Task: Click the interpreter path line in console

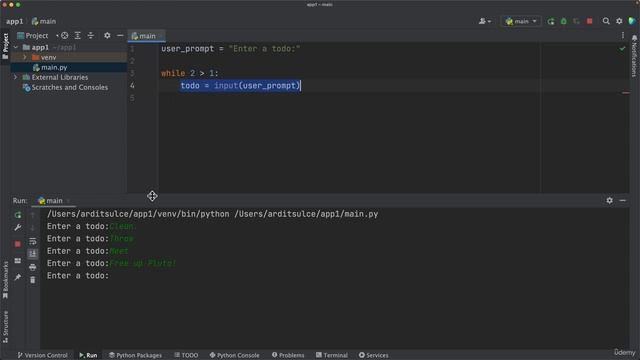Action: 212,214
